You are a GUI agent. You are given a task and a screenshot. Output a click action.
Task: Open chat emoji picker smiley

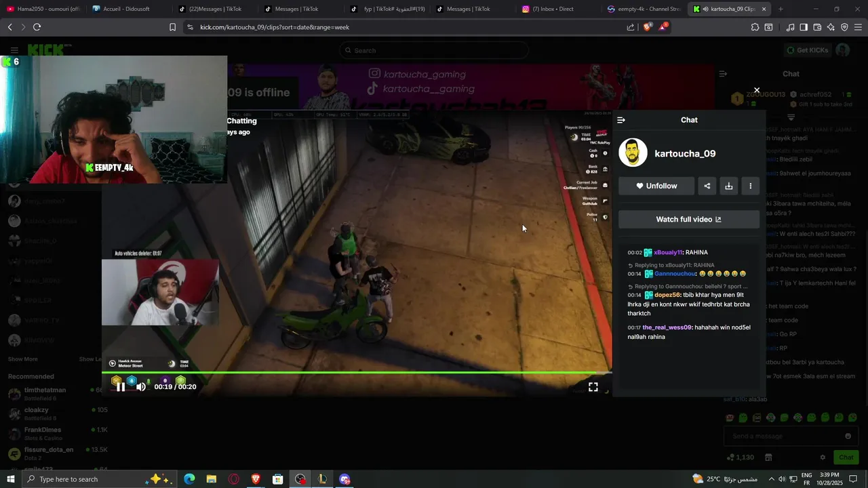[x=848, y=436]
